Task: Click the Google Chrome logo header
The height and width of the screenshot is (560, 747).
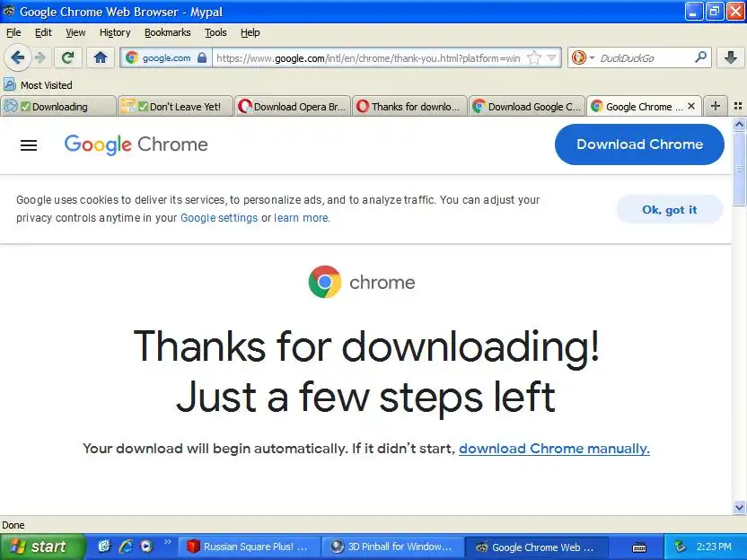Action: 136,144
